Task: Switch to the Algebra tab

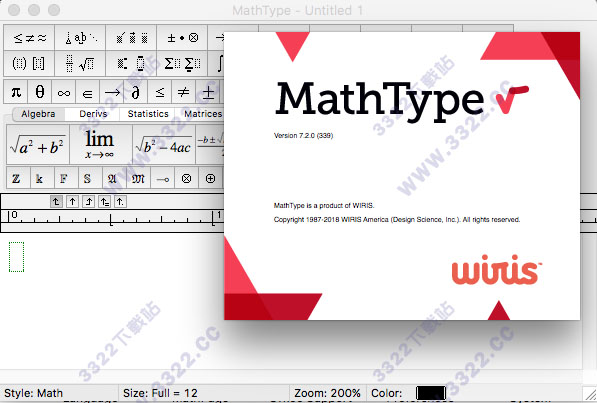Action: tap(38, 114)
